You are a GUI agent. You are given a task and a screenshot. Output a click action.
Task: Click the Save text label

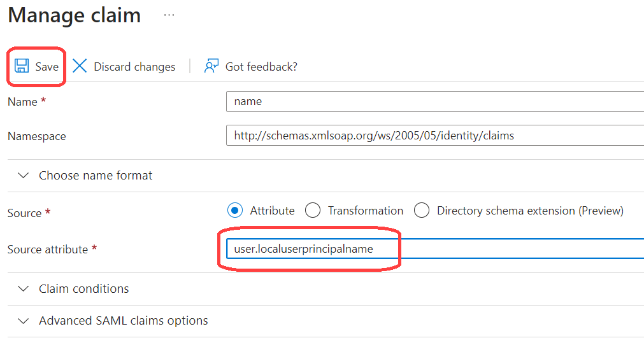[x=47, y=67]
